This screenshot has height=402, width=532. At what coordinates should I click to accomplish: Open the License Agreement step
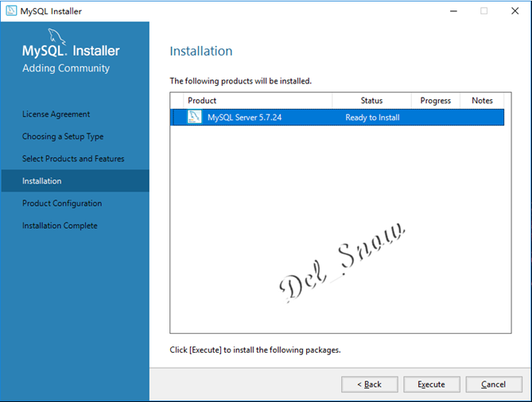tap(56, 114)
